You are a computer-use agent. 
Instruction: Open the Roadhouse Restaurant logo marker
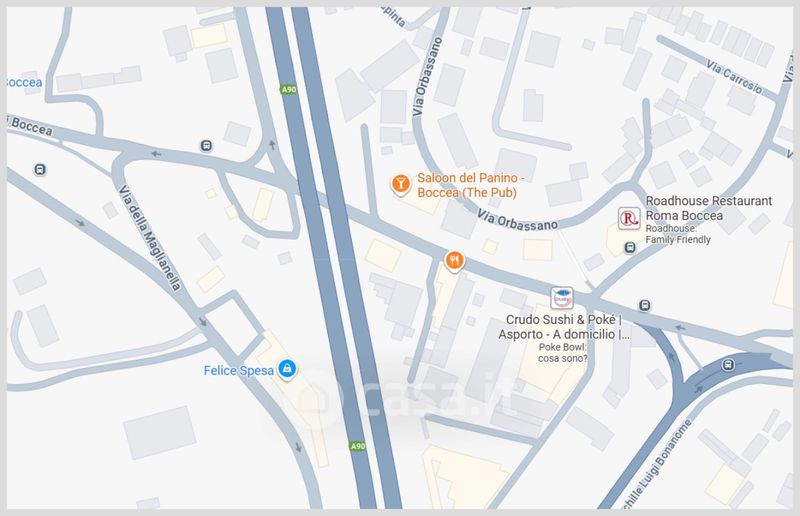(x=629, y=218)
